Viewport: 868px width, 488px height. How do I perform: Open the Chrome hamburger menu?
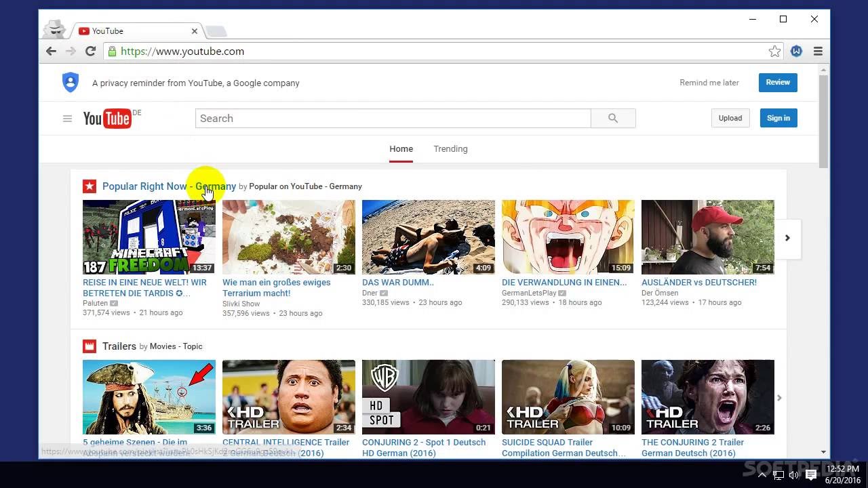pyautogui.click(x=818, y=52)
